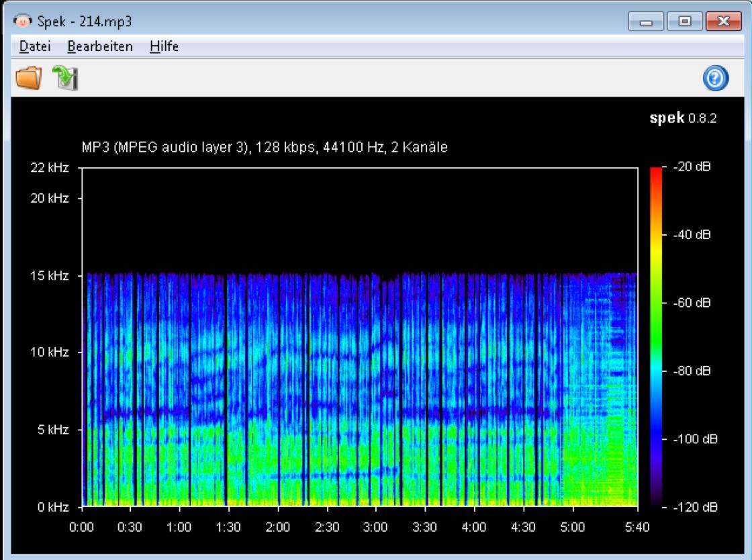Open the Bearbeiten menu
The width and height of the screenshot is (752, 560).
(100, 47)
